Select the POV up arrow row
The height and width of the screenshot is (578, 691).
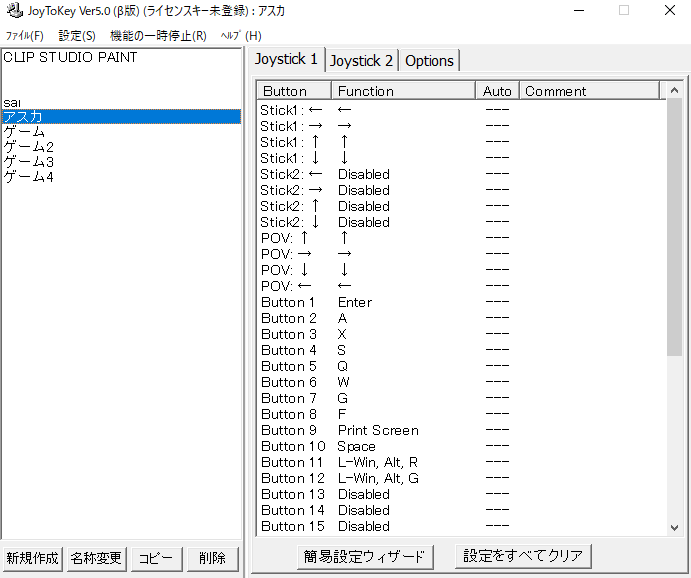coord(461,238)
